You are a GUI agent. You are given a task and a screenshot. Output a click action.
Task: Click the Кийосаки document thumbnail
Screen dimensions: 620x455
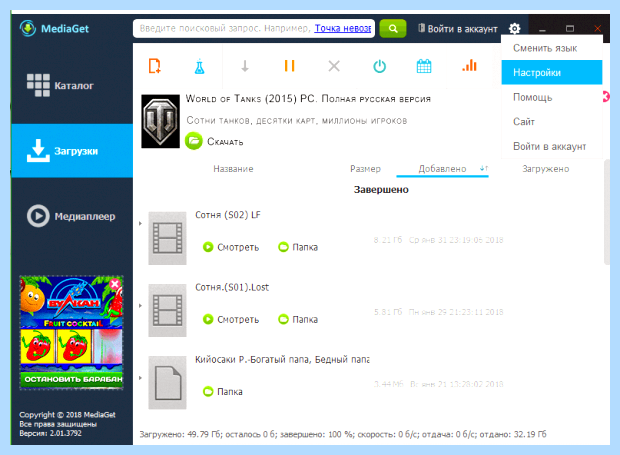[167, 383]
